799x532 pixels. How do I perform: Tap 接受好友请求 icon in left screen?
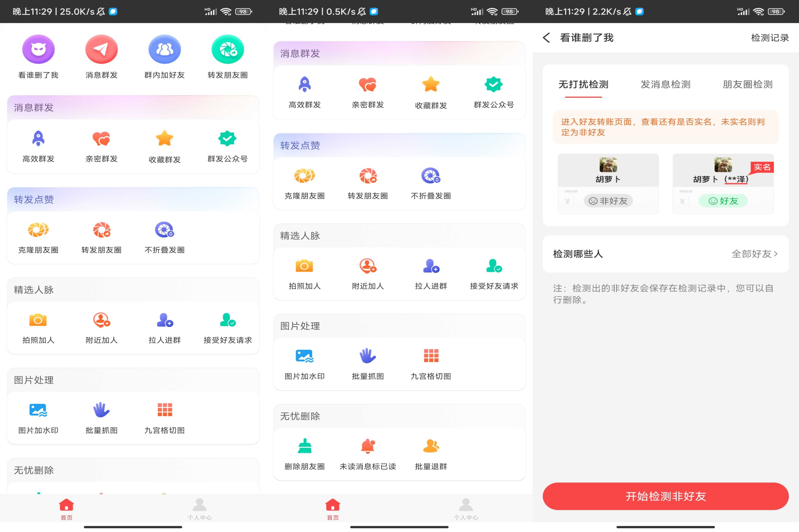(x=228, y=320)
